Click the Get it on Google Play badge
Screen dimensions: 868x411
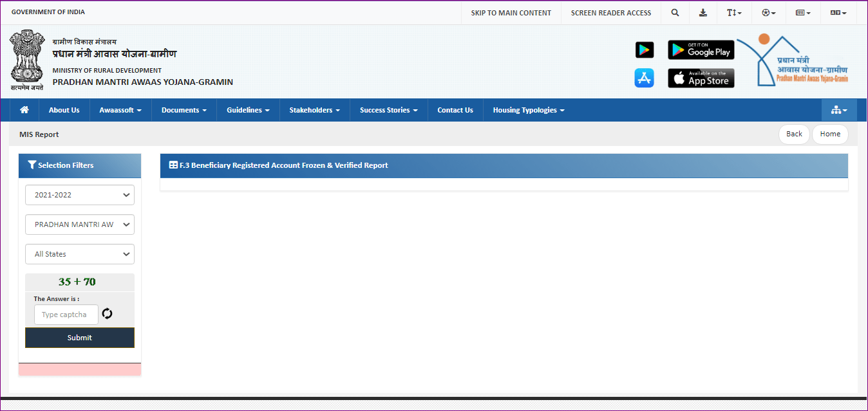(701, 50)
